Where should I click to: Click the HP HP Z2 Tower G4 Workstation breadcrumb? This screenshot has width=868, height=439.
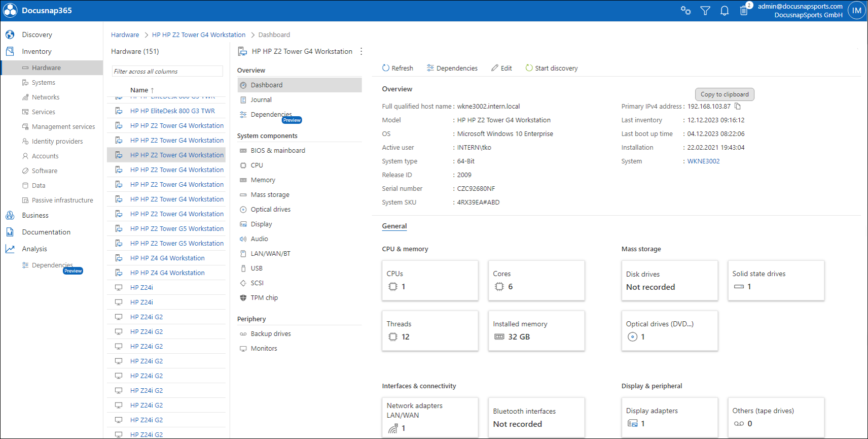point(199,35)
